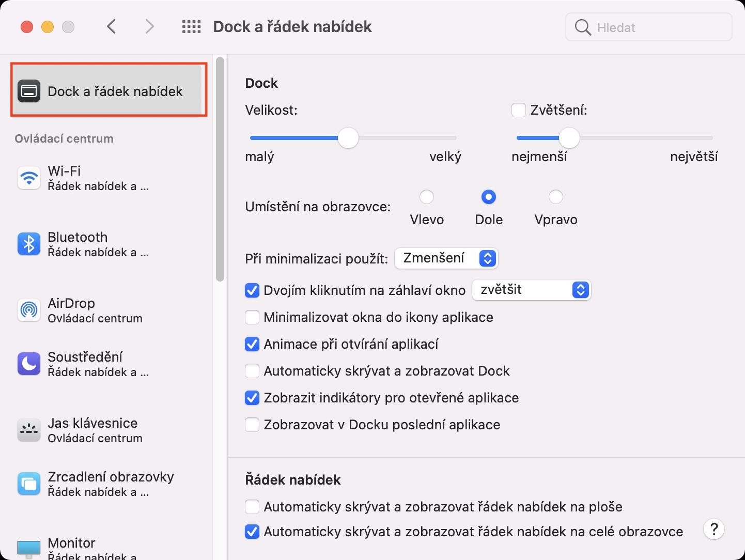Open the Monitor sidebar item
Viewport: 745px width, 560px height.
tap(71, 547)
